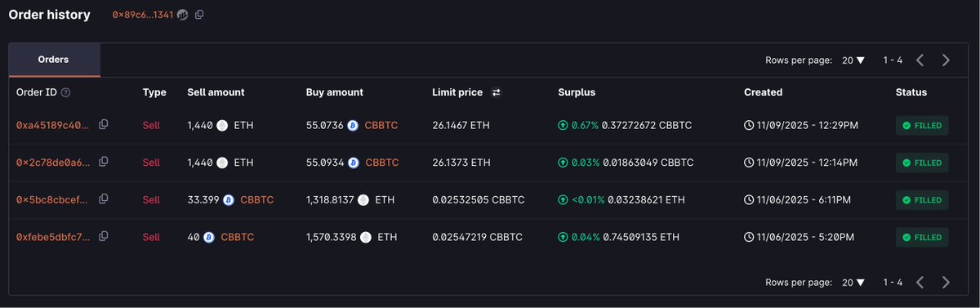Go to next page using top arrow
This screenshot has width=980, height=308.
946,60
